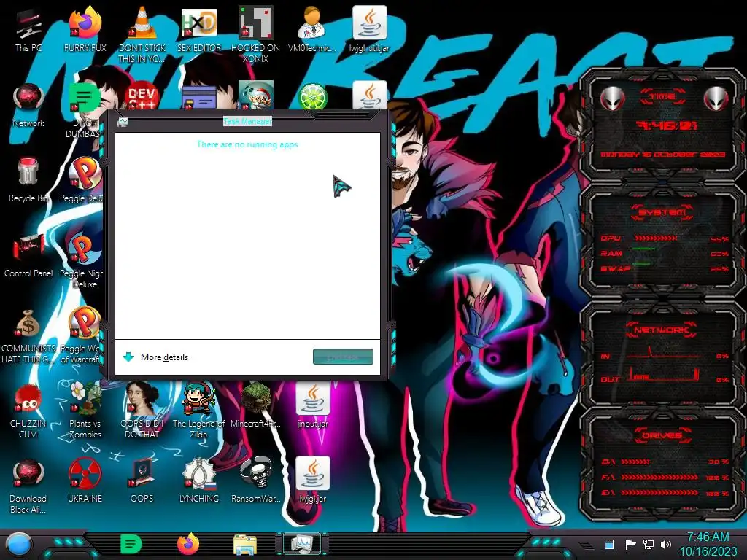This screenshot has width=747, height=560.
Task: Click the Action Center flag tray icon
Action: (x=630, y=544)
